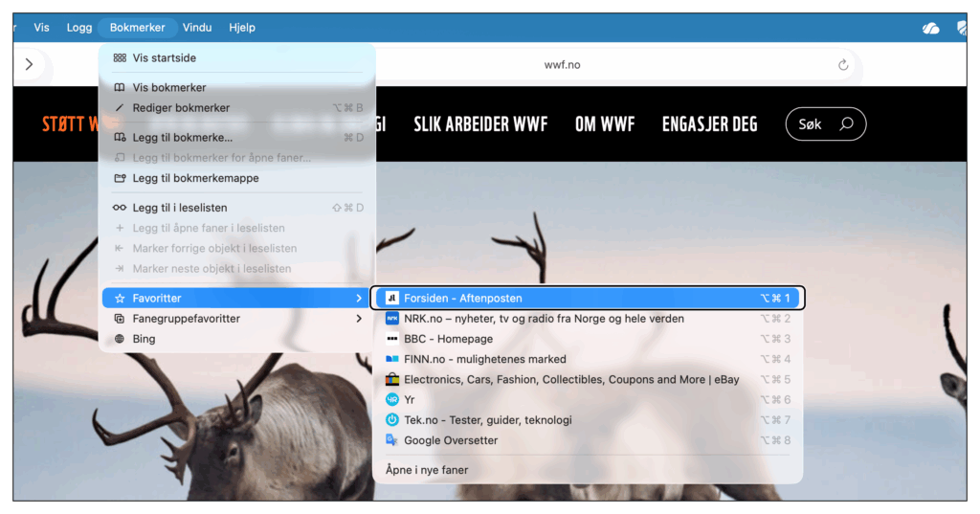Click the Søk search field
Screen dimensions: 980x514
coord(826,123)
